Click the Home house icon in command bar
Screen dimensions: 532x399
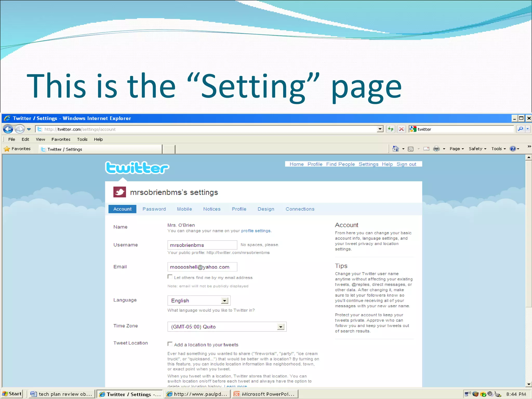(395, 149)
